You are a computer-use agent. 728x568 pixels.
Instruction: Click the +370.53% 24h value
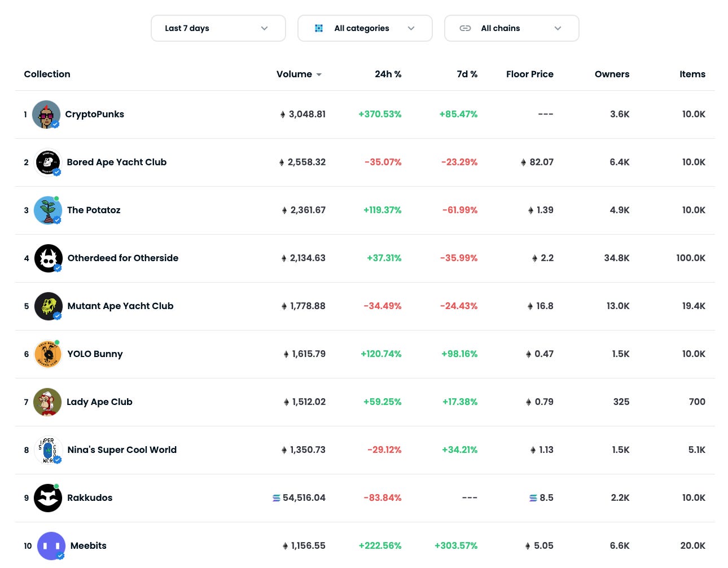[380, 114]
